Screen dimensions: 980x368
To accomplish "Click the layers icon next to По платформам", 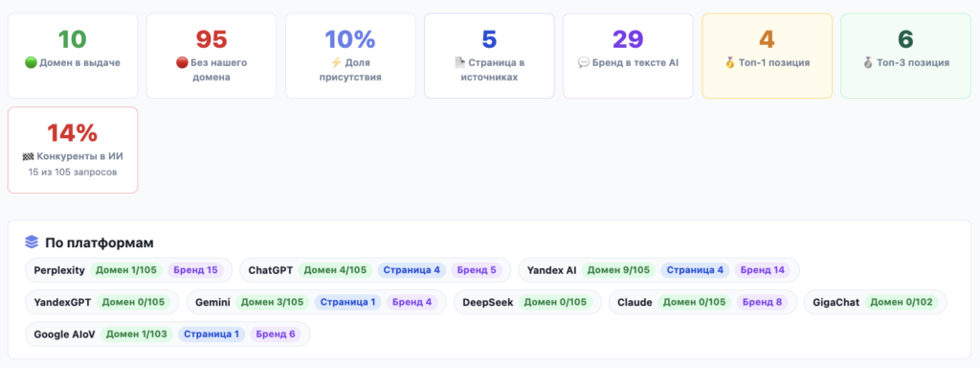I will pyautogui.click(x=32, y=242).
